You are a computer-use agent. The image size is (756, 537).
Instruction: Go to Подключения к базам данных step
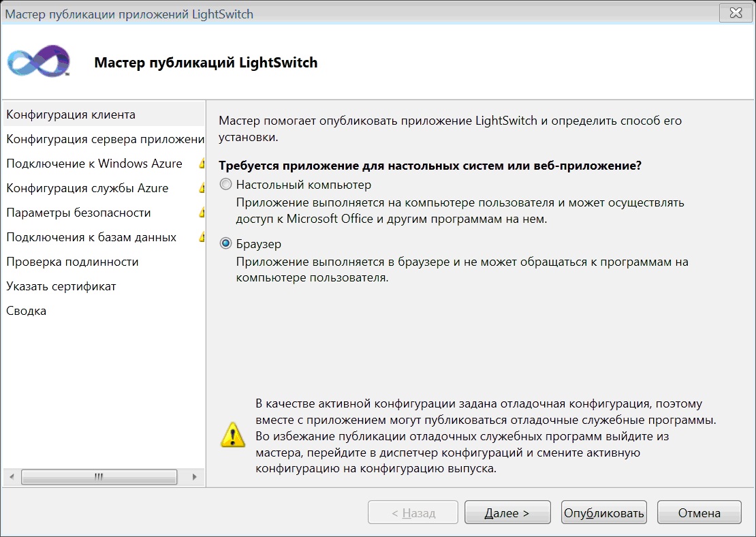tap(104, 237)
